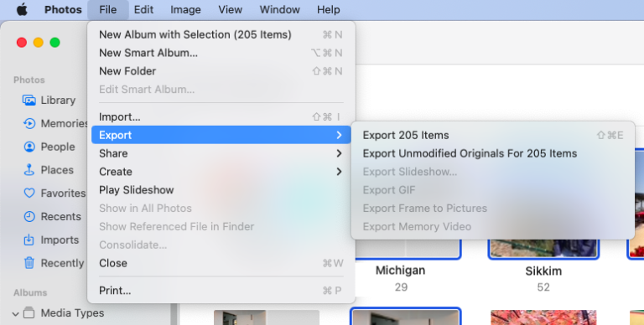Open the Image menu
644x325 pixels.
click(185, 9)
